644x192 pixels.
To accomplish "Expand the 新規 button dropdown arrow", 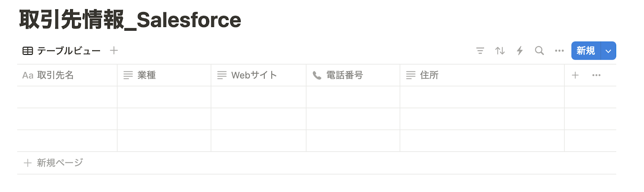I will (x=608, y=51).
